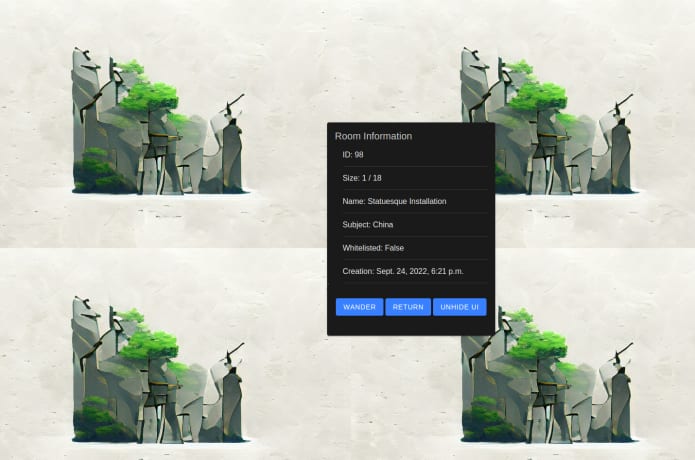The image size is (695, 460).
Task: Click the Whitelisted: False row
Action: click(x=373, y=247)
